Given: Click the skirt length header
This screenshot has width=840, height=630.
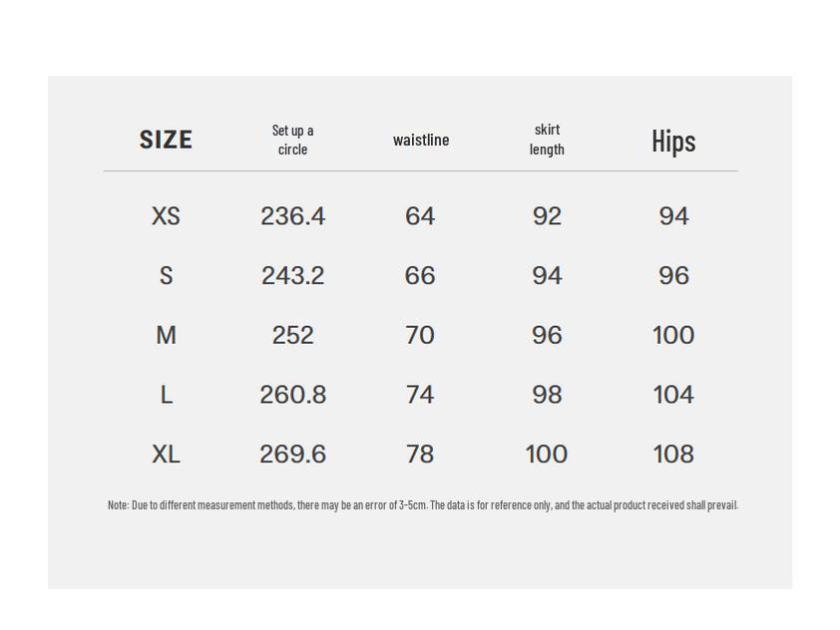Looking at the screenshot, I should [547, 140].
